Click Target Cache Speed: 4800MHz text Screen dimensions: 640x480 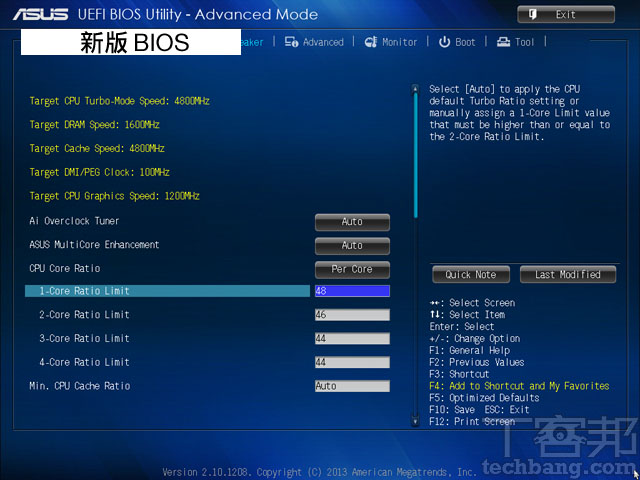tap(97, 149)
